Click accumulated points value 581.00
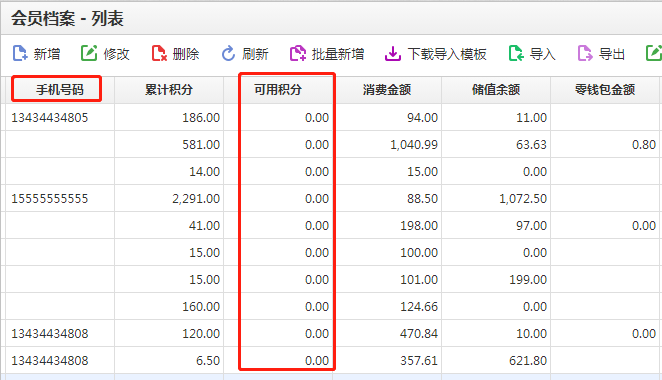The image size is (662, 380). (x=201, y=144)
